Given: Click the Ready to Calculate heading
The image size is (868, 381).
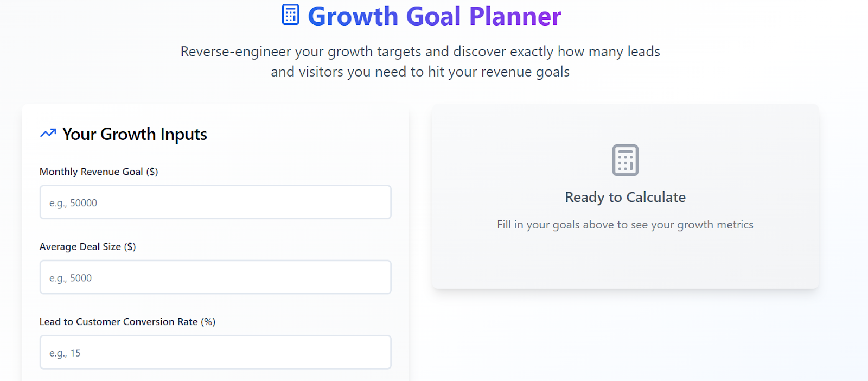Looking at the screenshot, I should tap(625, 197).
